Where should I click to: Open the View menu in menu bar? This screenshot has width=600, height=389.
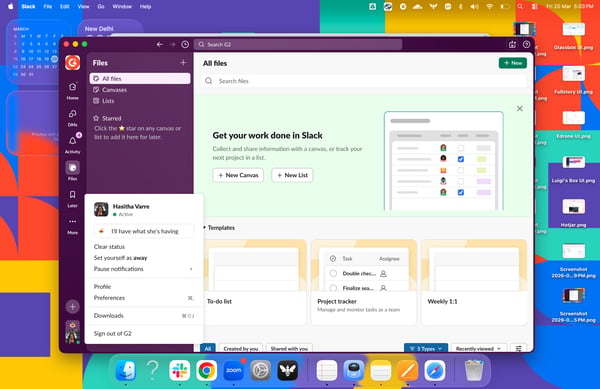[83, 7]
